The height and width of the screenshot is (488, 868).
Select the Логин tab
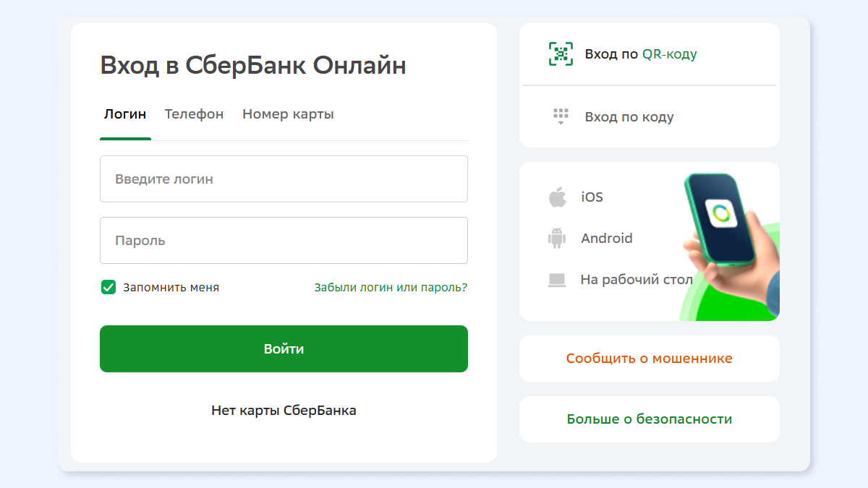[x=125, y=114]
